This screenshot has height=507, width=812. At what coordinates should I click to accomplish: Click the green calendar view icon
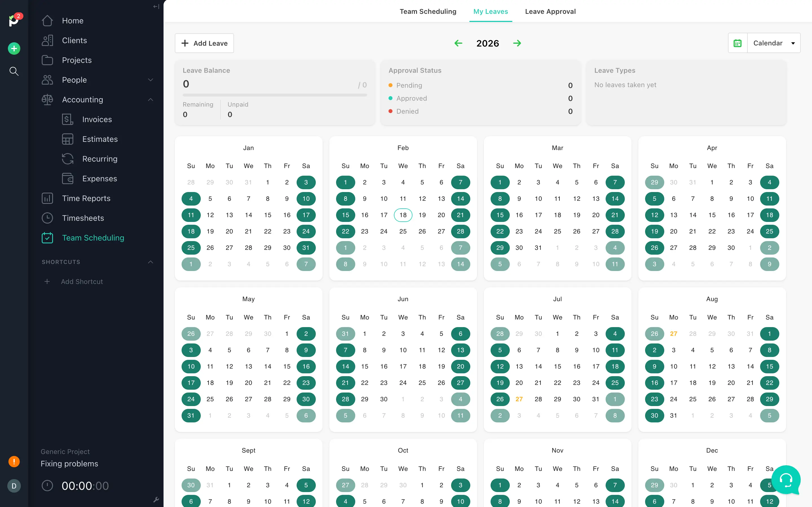(738, 43)
